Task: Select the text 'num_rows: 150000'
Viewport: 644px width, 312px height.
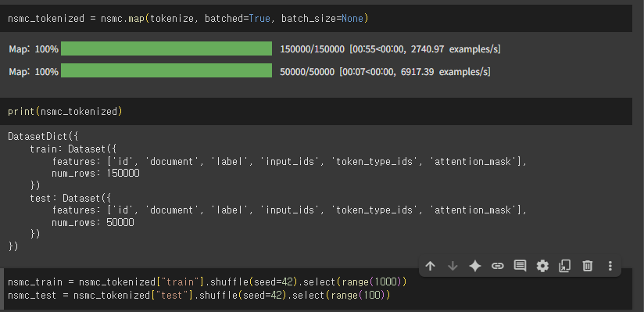Action: tap(95, 174)
